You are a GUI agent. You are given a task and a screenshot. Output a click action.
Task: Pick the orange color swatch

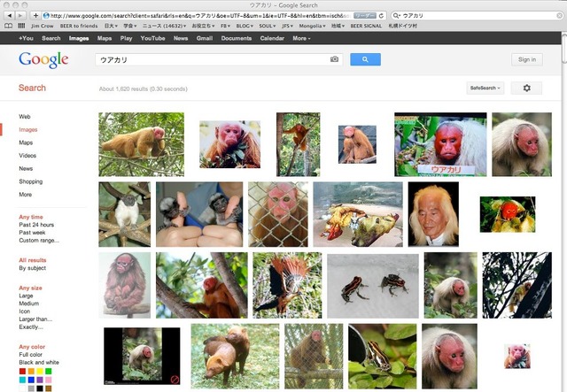31,372
